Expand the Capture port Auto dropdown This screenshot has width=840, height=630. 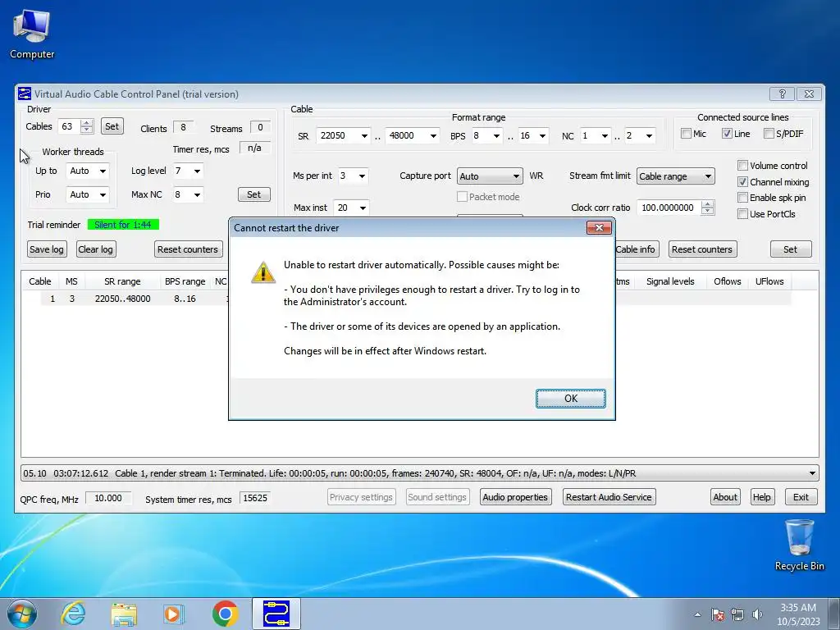coord(490,176)
